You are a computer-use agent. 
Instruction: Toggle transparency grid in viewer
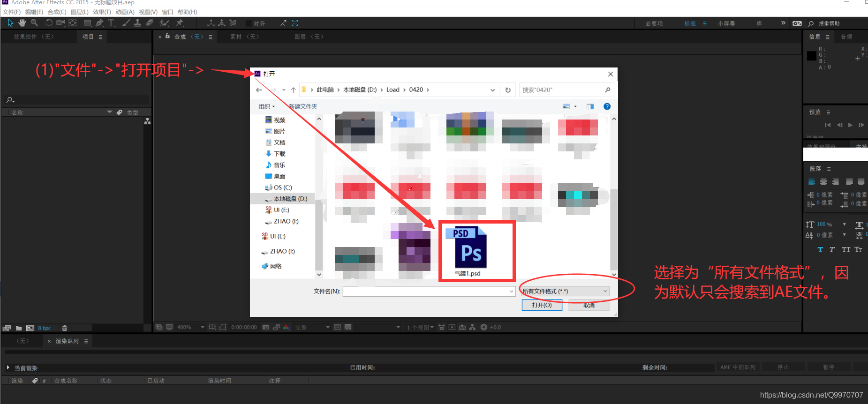pyautogui.click(x=348, y=327)
